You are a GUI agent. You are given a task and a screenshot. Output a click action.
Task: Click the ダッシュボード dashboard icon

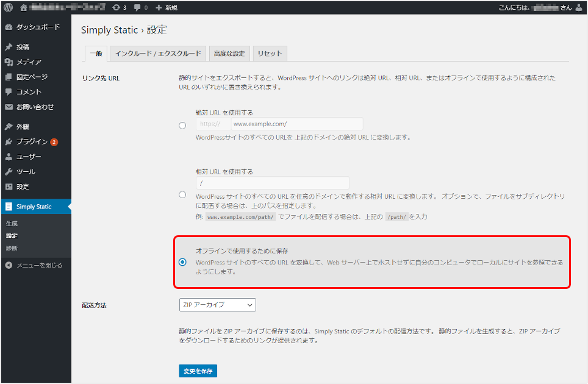click(9, 27)
